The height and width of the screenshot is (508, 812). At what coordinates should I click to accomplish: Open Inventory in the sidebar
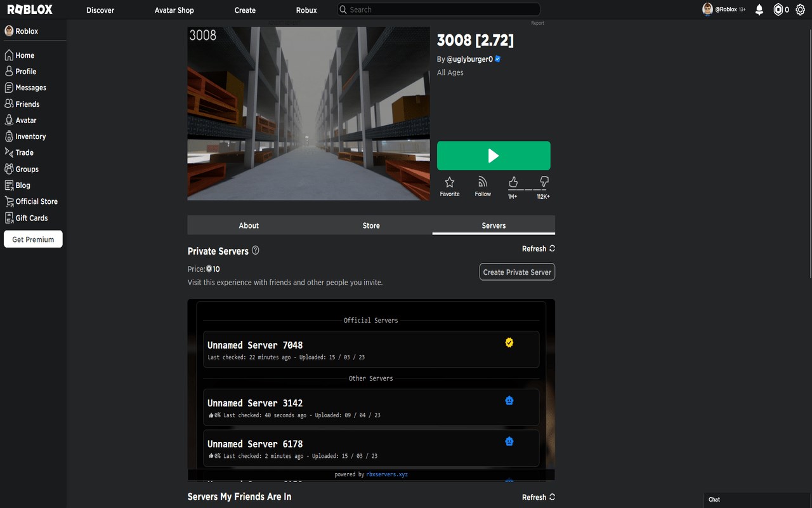(x=25, y=137)
